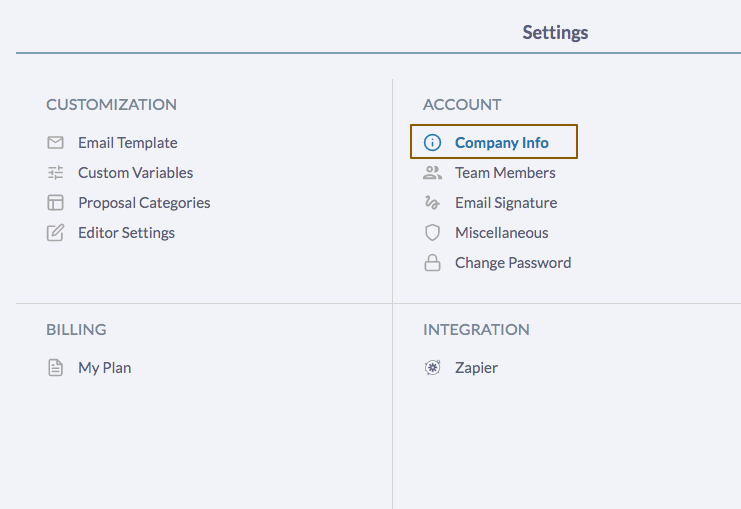This screenshot has width=741, height=509.
Task: Click the padlock icon beside Change Password
Action: click(432, 263)
